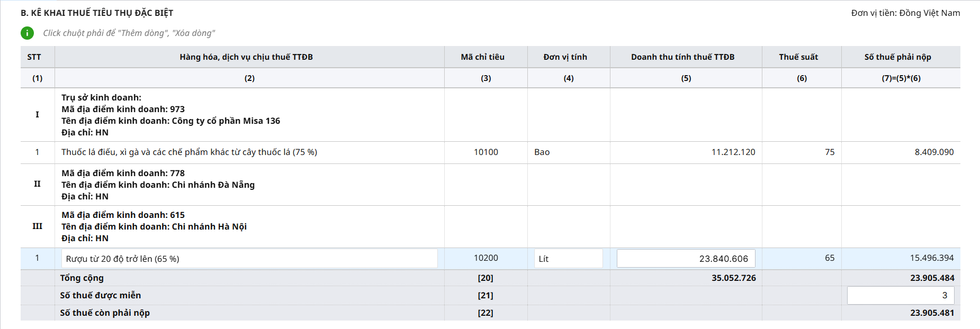Click the 'Rượu từ 20 độ trở lên' input field
The image size is (980, 329).
click(249, 259)
